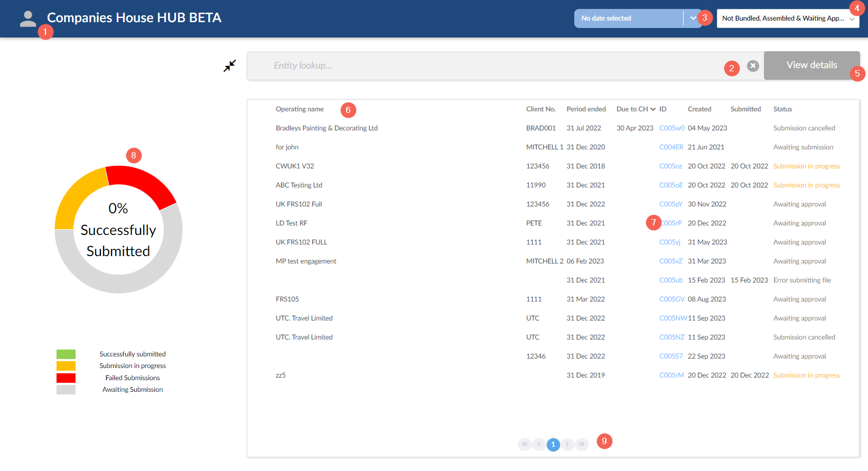Expand the 'No date selected' dropdown
This screenshot has height=471, width=868.
pos(693,18)
